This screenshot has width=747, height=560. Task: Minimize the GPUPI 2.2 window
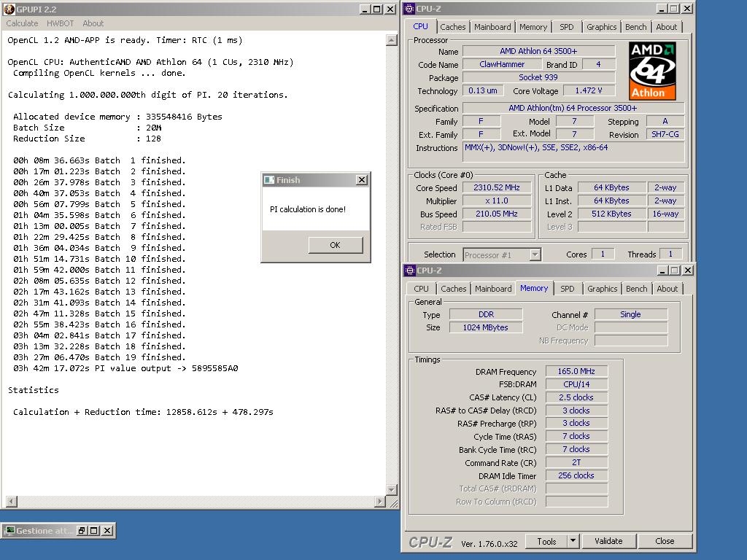(x=365, y=9)
